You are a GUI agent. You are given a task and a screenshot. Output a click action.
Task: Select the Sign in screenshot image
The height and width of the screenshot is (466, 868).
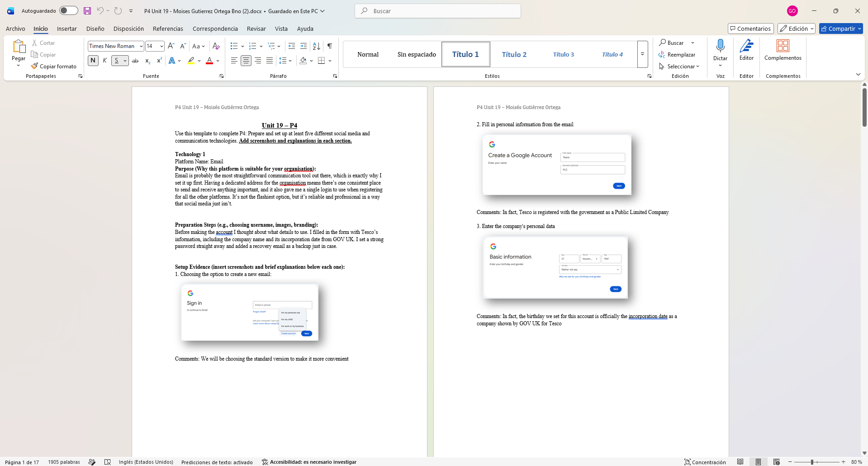tap(250, 312)
